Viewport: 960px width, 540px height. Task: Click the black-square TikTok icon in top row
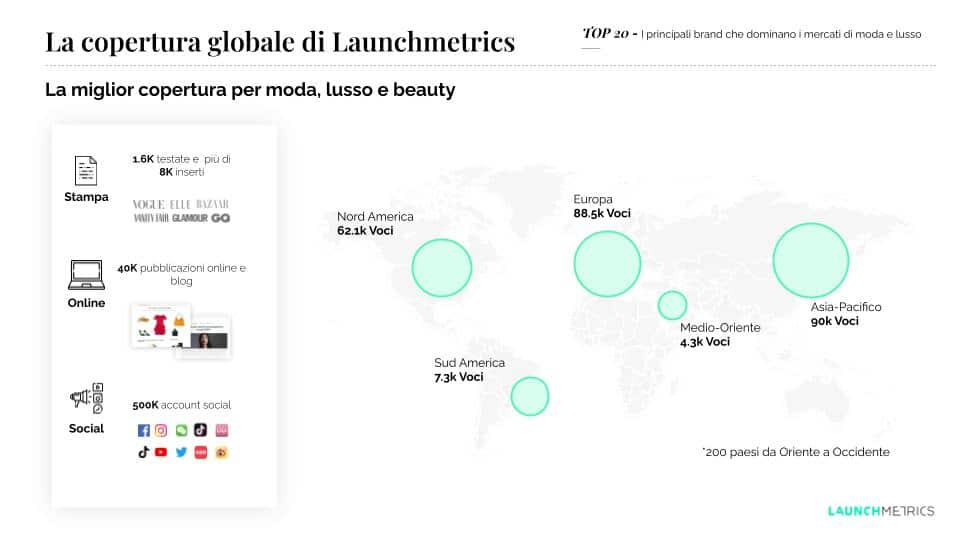tap(200, 430)
